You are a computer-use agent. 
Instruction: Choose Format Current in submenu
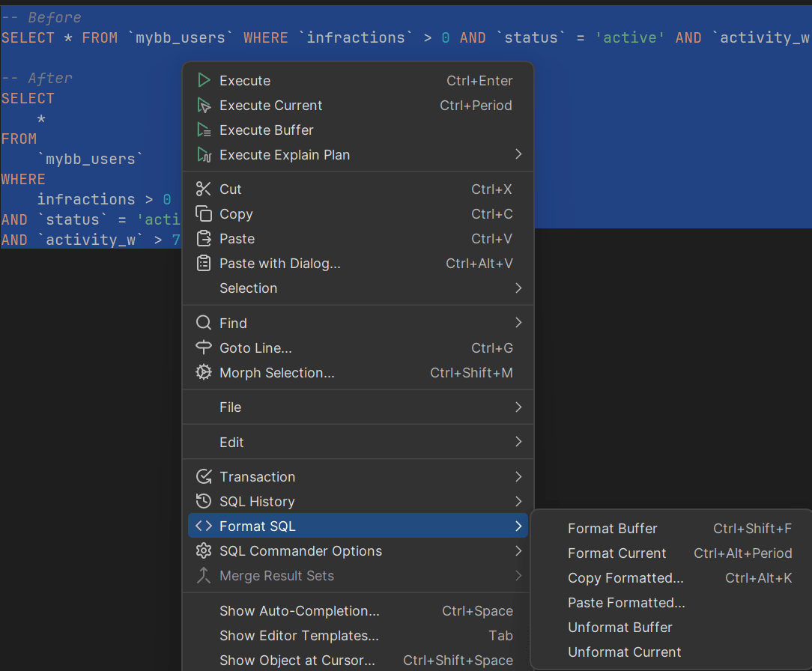point(673,553)
